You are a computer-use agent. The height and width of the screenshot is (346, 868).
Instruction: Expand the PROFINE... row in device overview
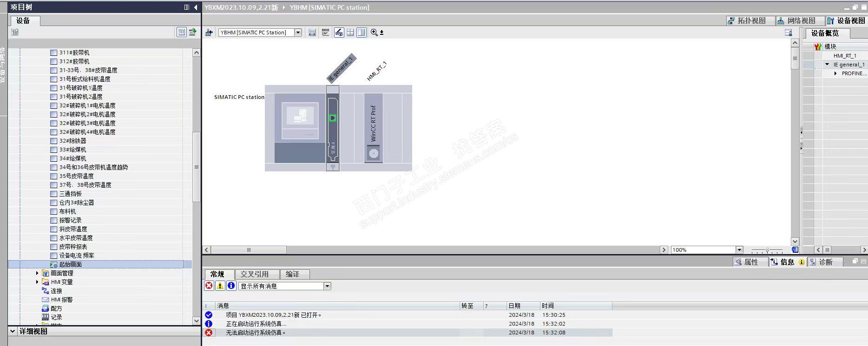pos(835,73)
